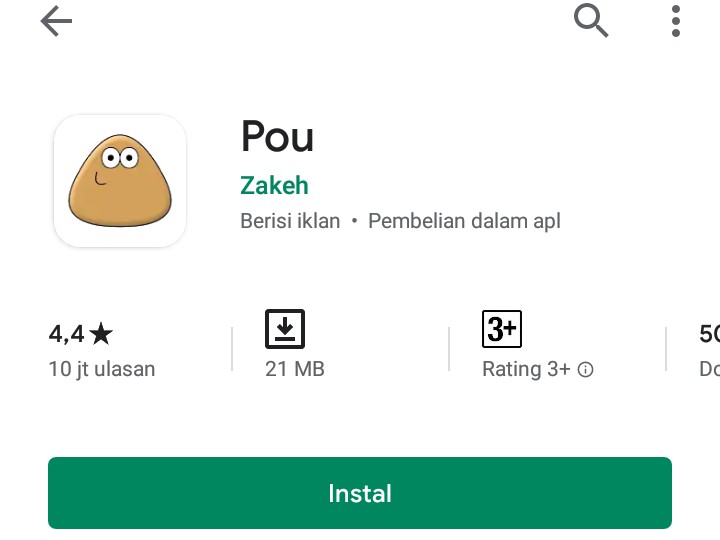Tap the partially visible downloads count
Image resolution: width=720 pixels, height=540 pixels.
tap(709, 334)
